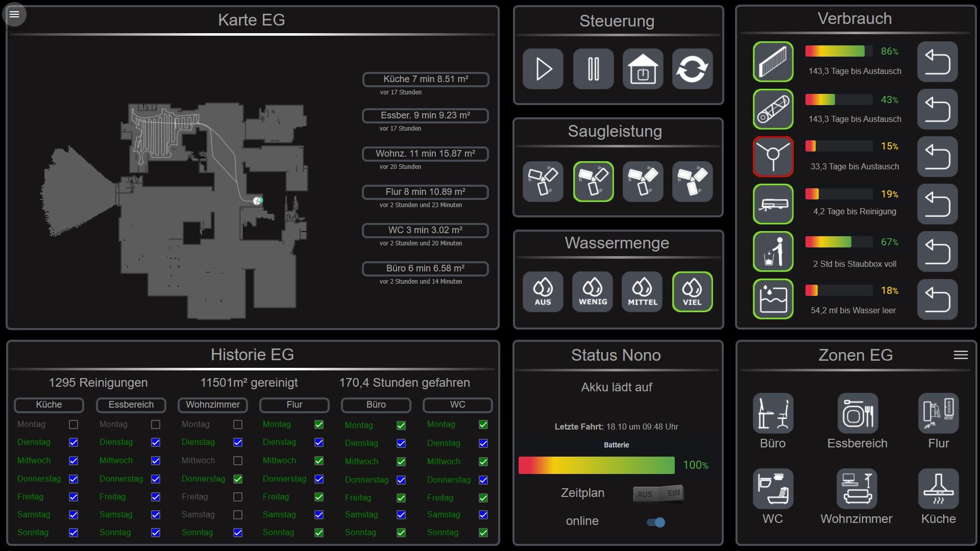The height and width of the screenshot is (551, 980).
Task: Toggle Küche Montag checkbox
Action: (73, 424)
